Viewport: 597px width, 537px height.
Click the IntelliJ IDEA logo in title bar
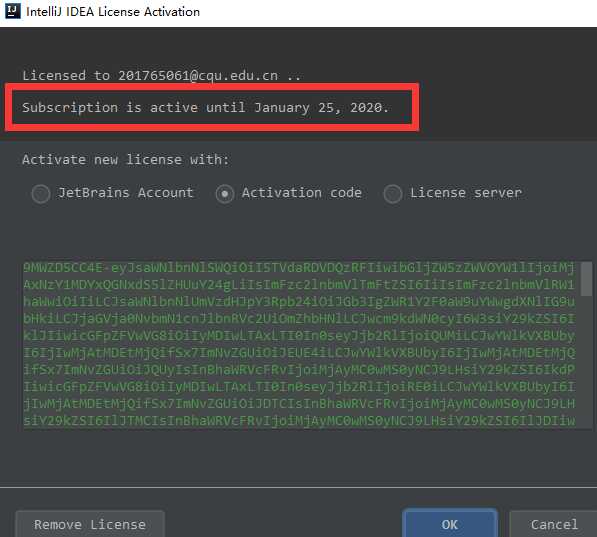tap(13, 11)
